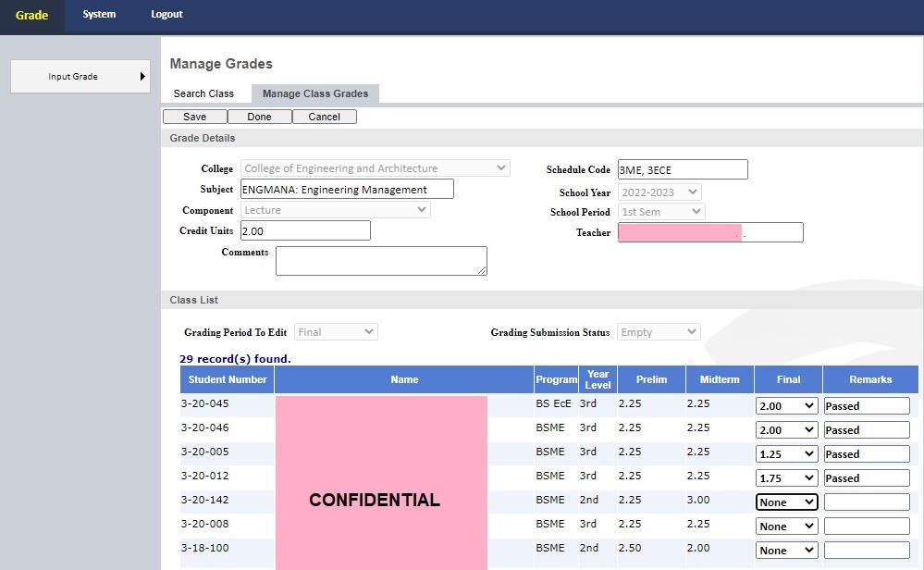Image resolution: width=924 pixels, height=570 pixels.
Task: Click the Save button
Action: pos(194,117)
